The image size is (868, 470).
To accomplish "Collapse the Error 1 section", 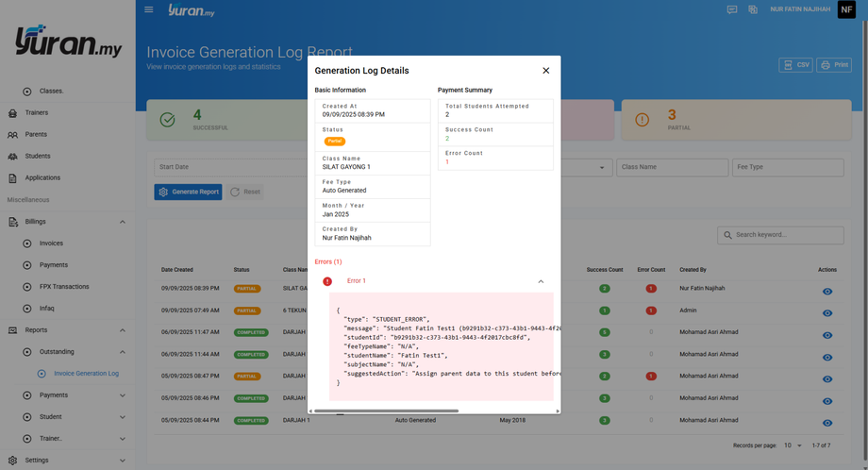I will tap(541, 281).
